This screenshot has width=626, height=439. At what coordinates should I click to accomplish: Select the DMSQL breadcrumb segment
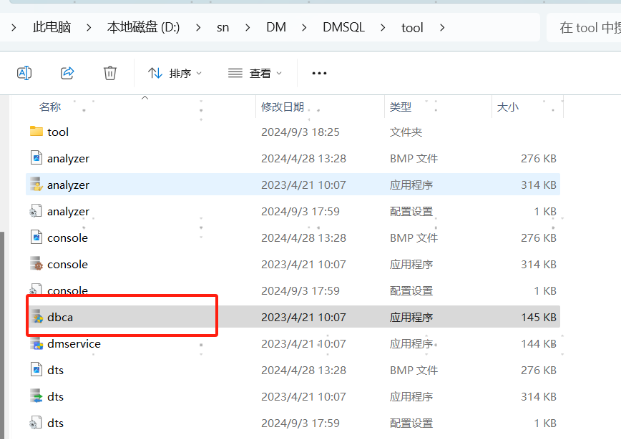(x=343, y=28)
